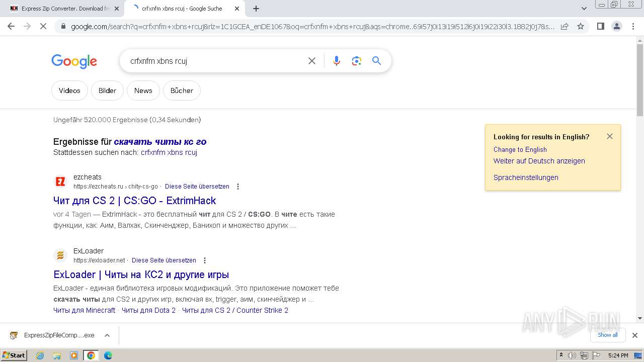Screen dimensions: 644x362
Task: Open Читы для Minecraft sublink
Action: pos(85,310)
